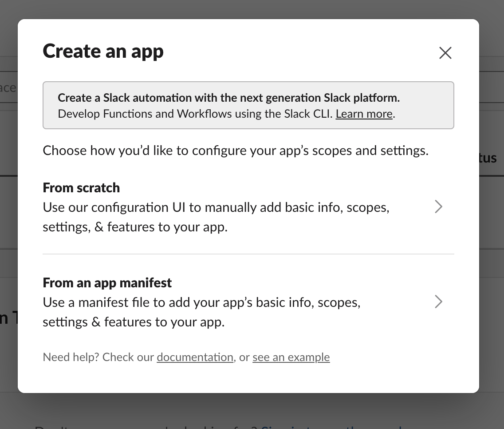Open the see an example link
Viewport: 504px width, 429px height.
coord(291,357)
